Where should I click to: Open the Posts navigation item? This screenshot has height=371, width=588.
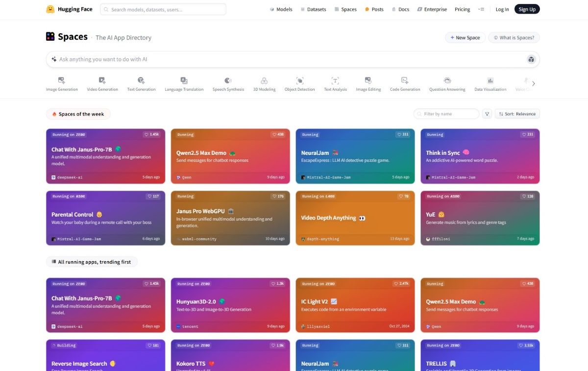(x=374, y=9)
